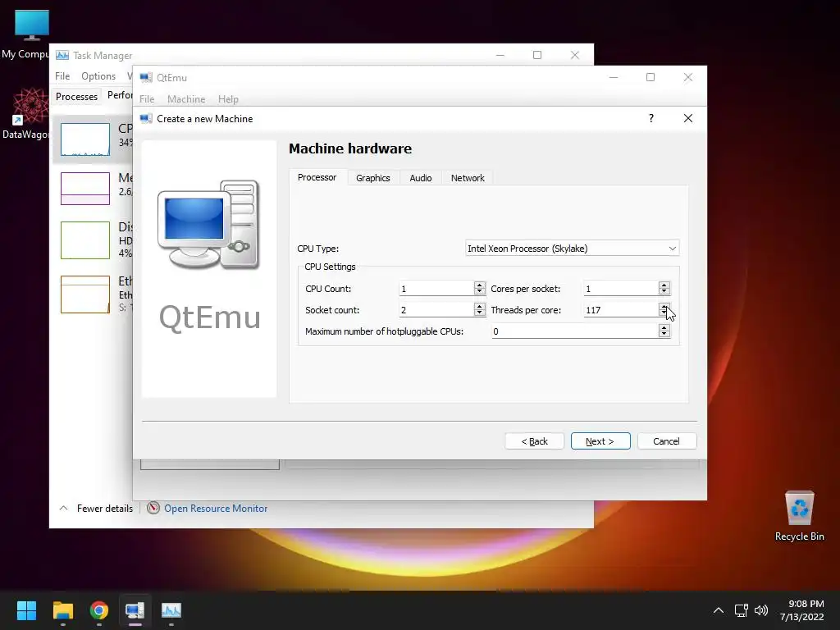Click the Cores per socket field
Image resolution: width=840 pixels, height=630 pixels.
tap(620, 289)
